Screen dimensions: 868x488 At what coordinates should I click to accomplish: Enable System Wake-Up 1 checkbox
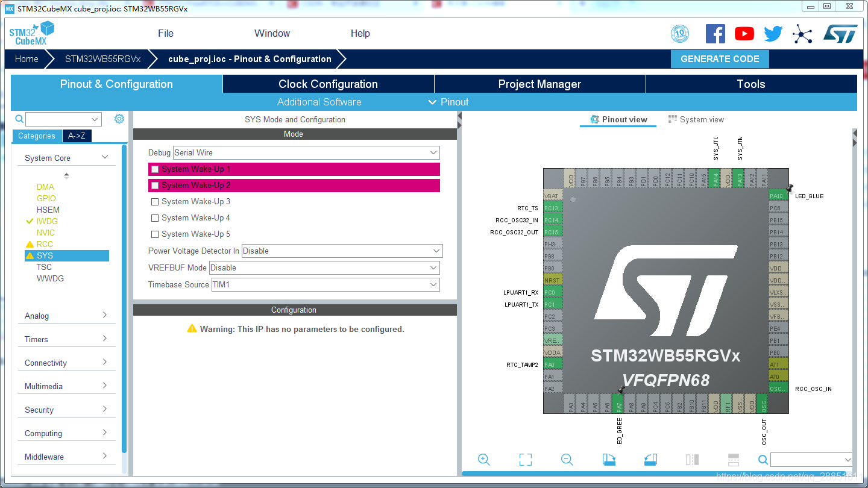[x=155, y=169]
